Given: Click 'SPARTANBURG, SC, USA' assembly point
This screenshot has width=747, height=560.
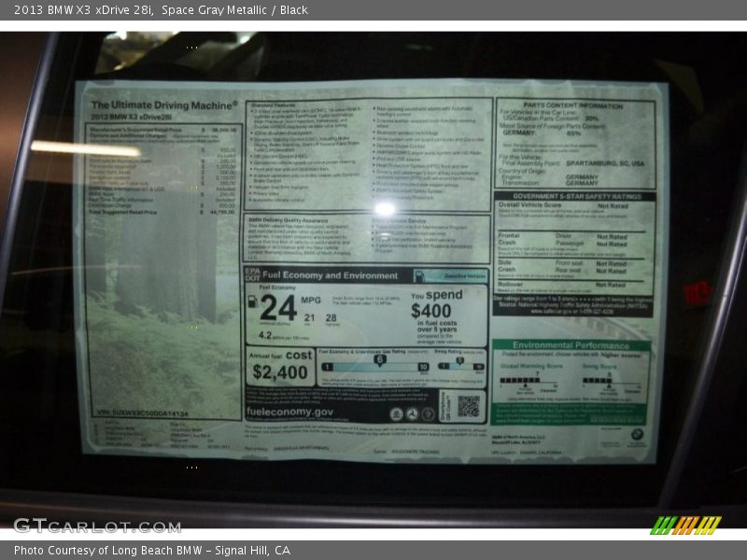Looking at the screenshot, I should pos(605,163).
